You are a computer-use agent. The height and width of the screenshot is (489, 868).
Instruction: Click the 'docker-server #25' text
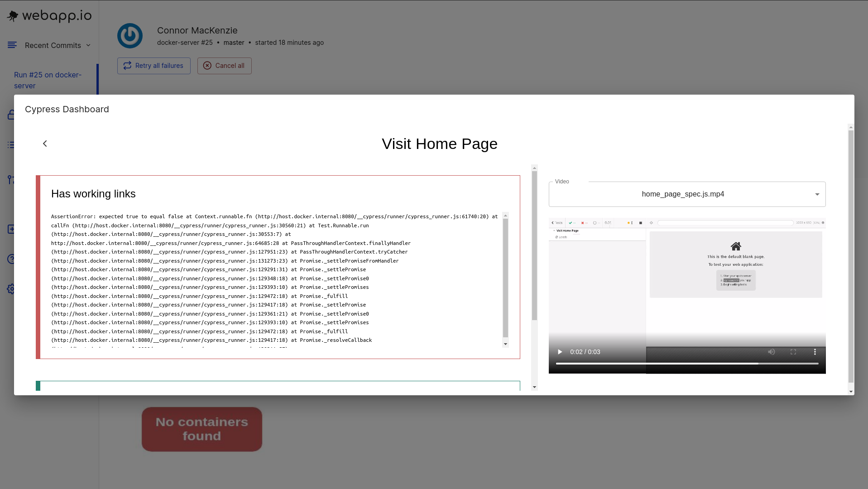coord(185,43)
